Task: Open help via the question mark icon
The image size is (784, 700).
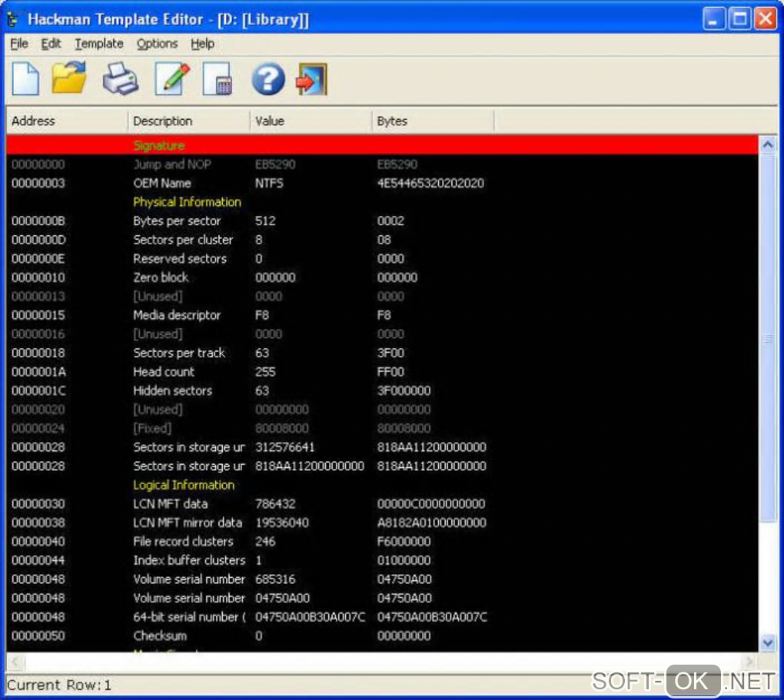Action: [268, 79]
